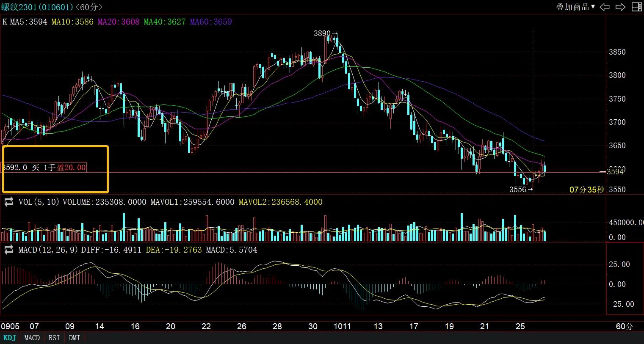
Task: Click the panel layout icon at top right
Action: click(636, 7)
